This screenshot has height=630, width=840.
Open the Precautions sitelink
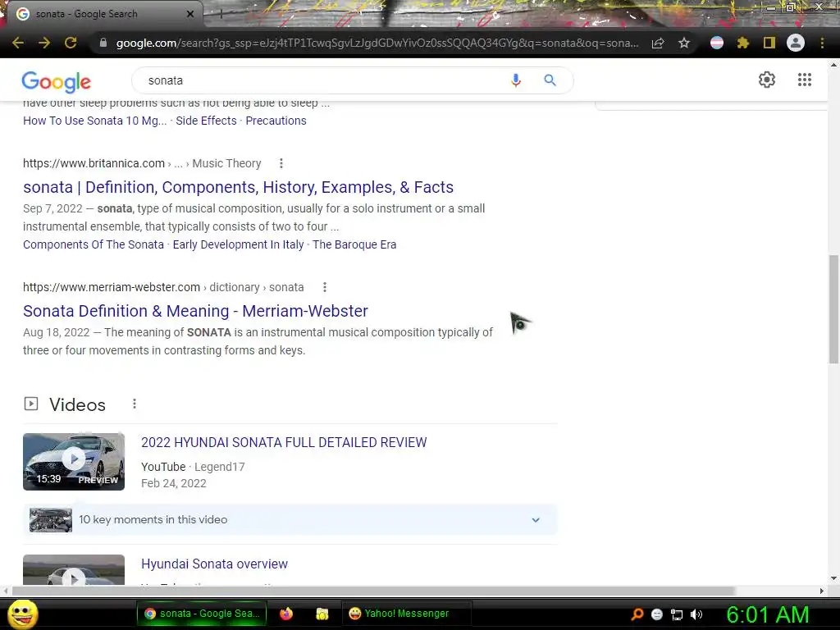[x=276, y=121]
